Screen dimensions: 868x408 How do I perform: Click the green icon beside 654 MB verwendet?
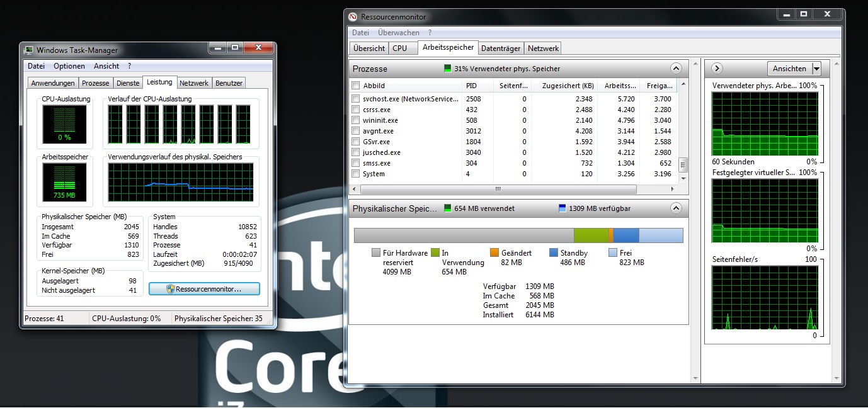(x=448, y=208)
